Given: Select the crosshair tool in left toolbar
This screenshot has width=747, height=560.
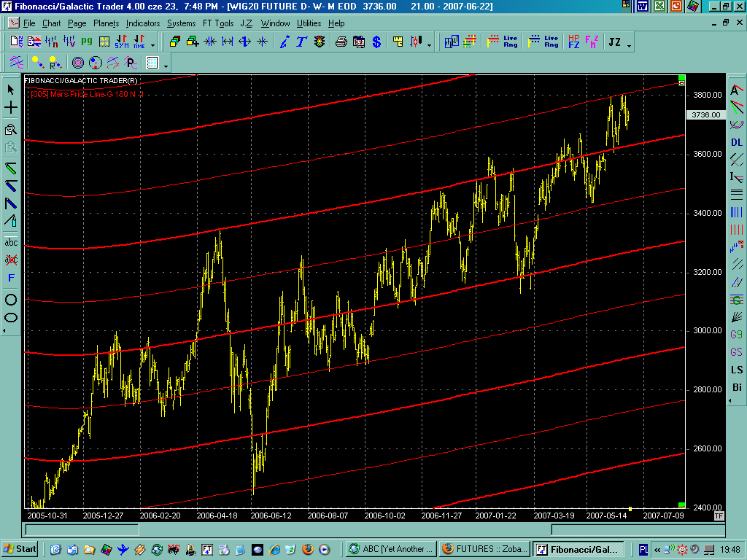Looking at the screenshot, I should tap(11, 108).
